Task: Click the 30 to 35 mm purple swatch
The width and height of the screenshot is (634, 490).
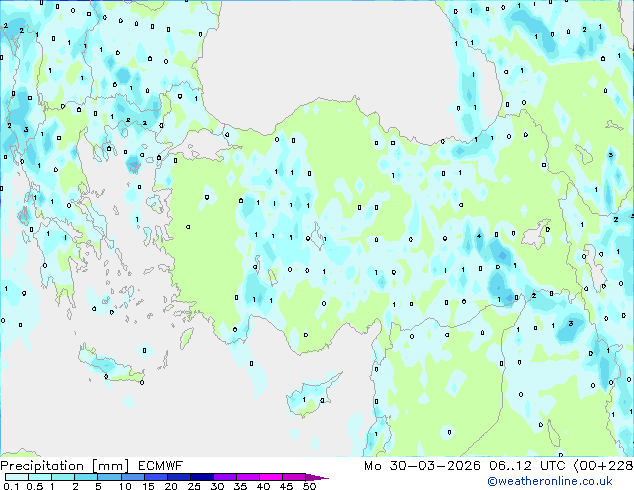Action: click(225, 477)
